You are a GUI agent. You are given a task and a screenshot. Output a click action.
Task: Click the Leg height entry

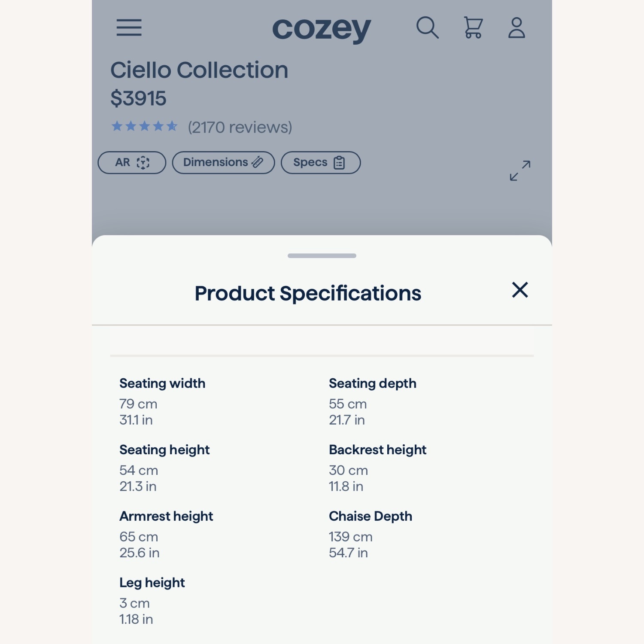[x=152, y=583]
